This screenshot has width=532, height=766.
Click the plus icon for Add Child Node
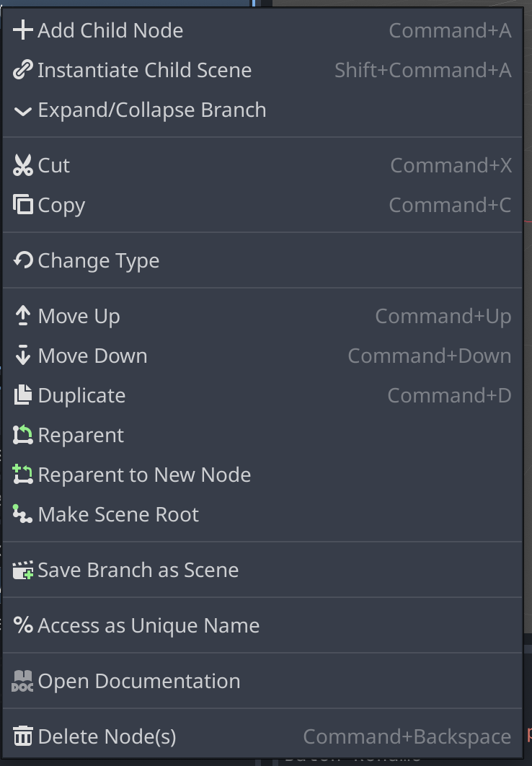tap(22, 30)
